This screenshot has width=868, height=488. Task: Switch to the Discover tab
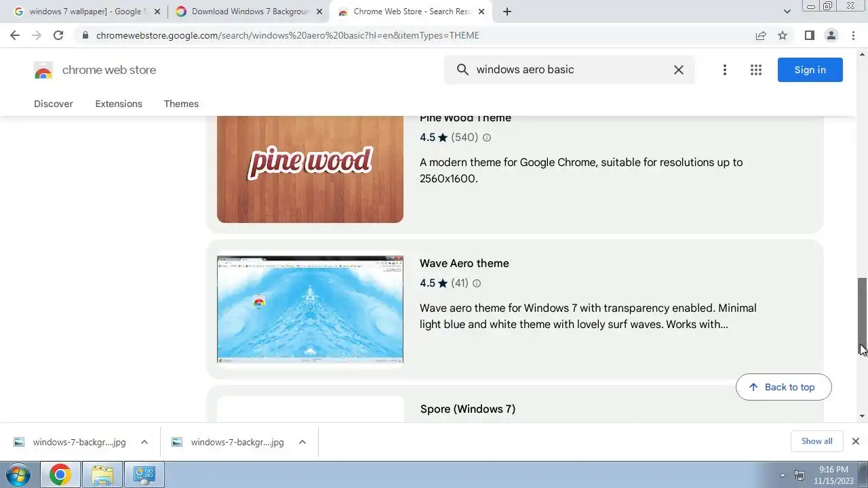coord(54,104)
